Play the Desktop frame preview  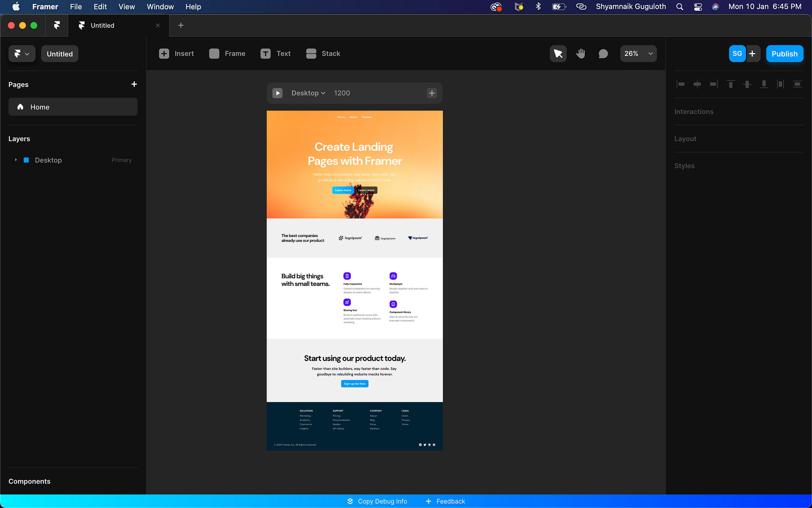[277, 93]
